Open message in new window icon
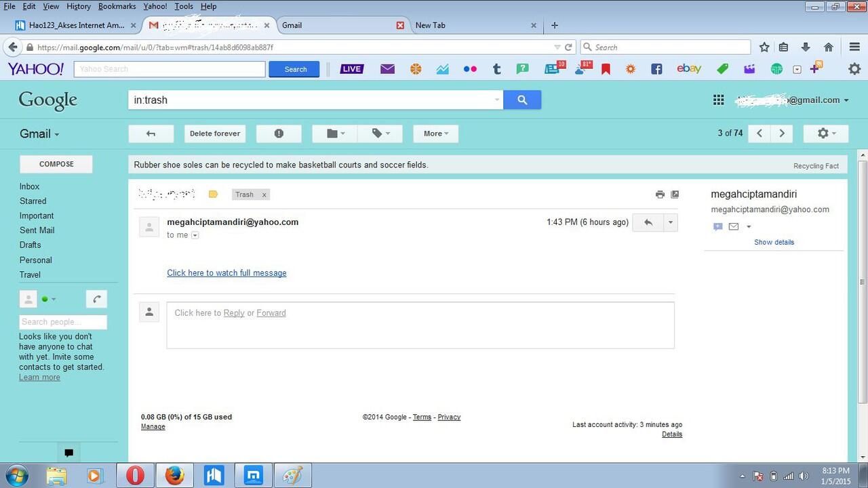 pos(675,195)
